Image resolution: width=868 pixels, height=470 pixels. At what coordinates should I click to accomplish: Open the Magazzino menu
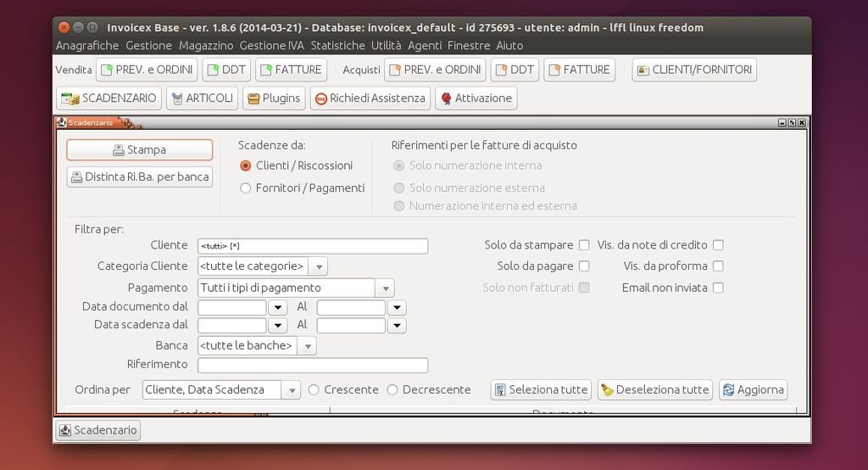coord(205,46)
